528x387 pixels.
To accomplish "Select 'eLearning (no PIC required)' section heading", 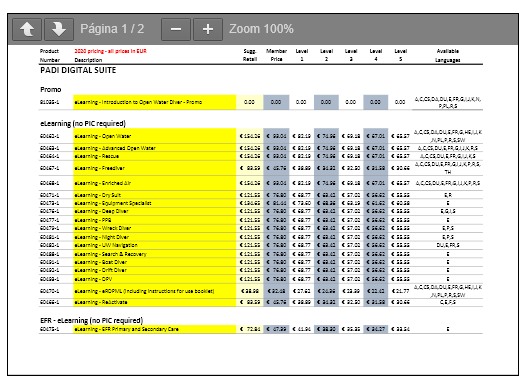I will pyautogui.click(x=83, y=124).
